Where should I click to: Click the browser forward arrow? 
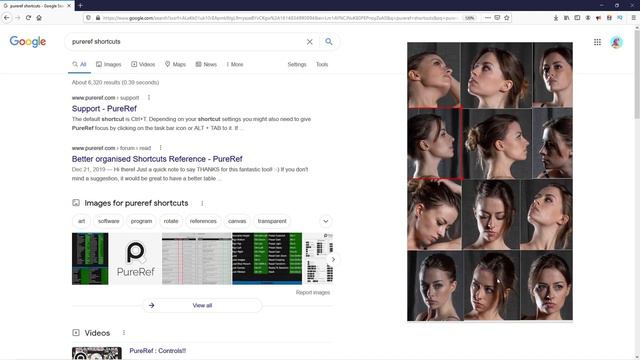(x=18, y=18)
